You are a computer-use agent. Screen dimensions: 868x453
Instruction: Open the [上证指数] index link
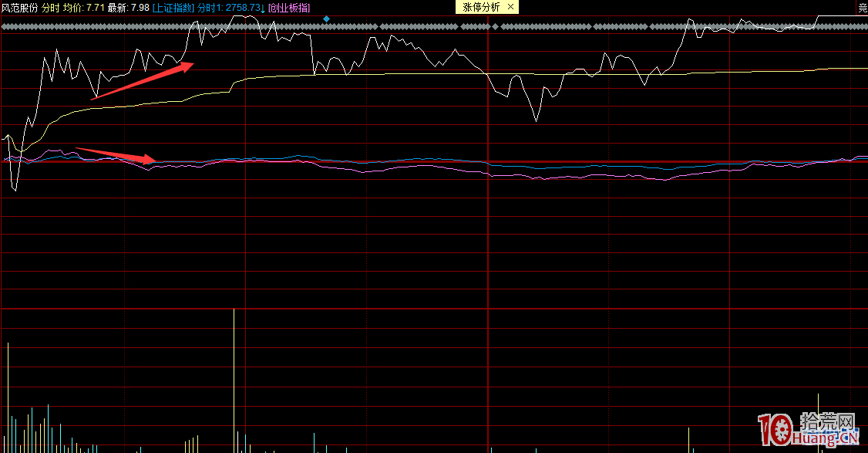point(173,8)
